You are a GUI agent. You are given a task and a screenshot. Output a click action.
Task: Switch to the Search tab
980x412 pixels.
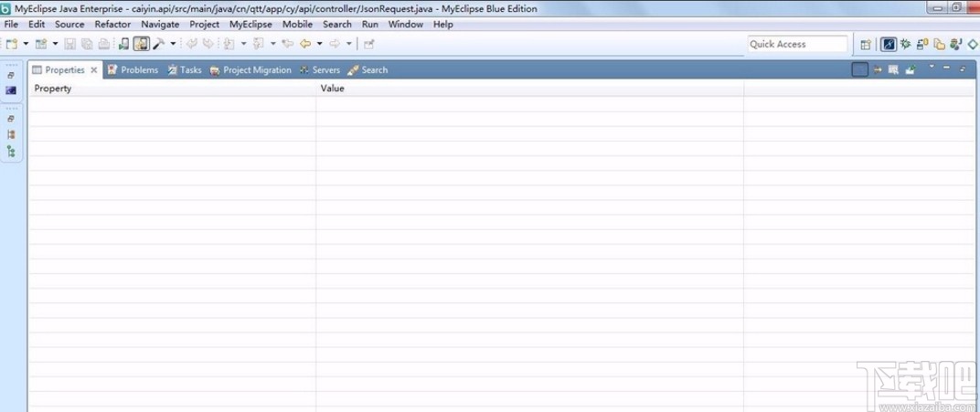(368, 70)
